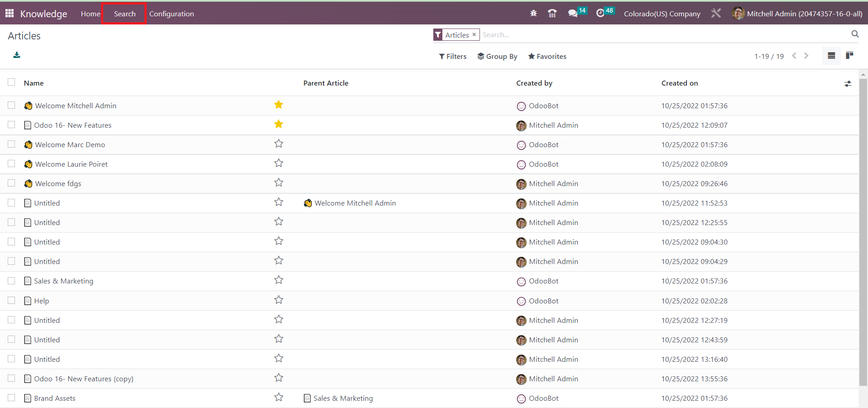
Task: Open the Odoo 16- New Features article
Action: [72, 125]
